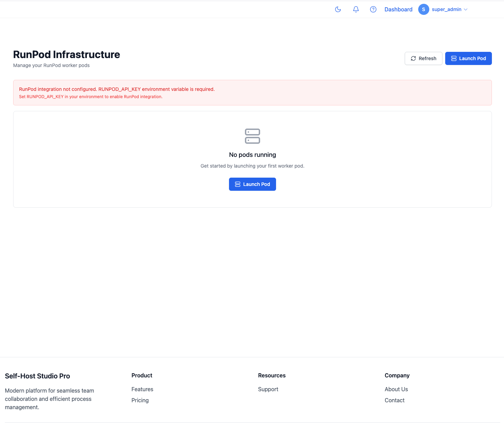Expand the super_admin user menu chevron
The image size is (504, 423).
466,10
